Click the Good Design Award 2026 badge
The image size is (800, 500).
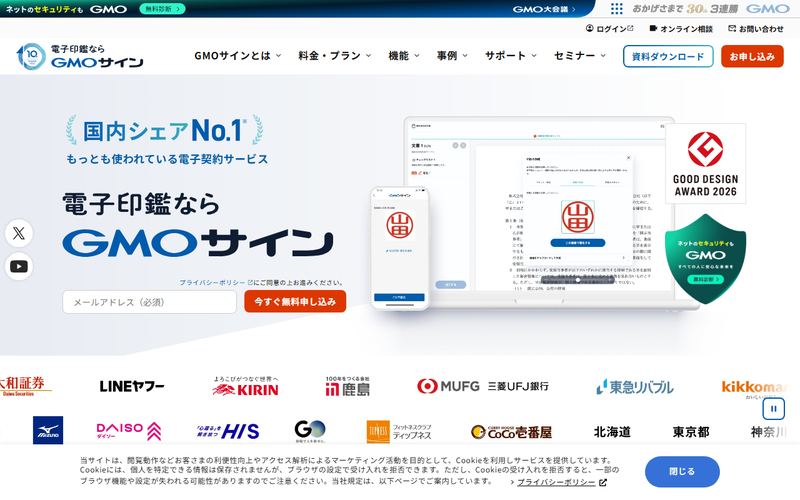pyautogui.click(x=706, y=163)
